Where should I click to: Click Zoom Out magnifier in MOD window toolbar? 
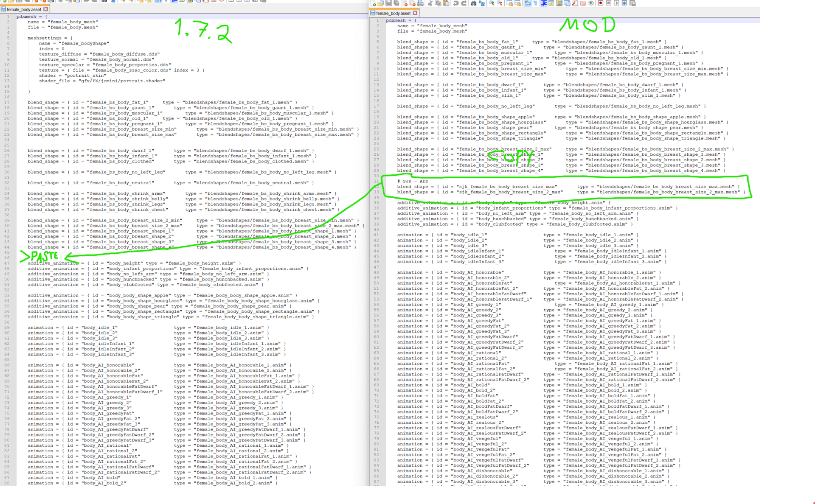coord(500,3)
